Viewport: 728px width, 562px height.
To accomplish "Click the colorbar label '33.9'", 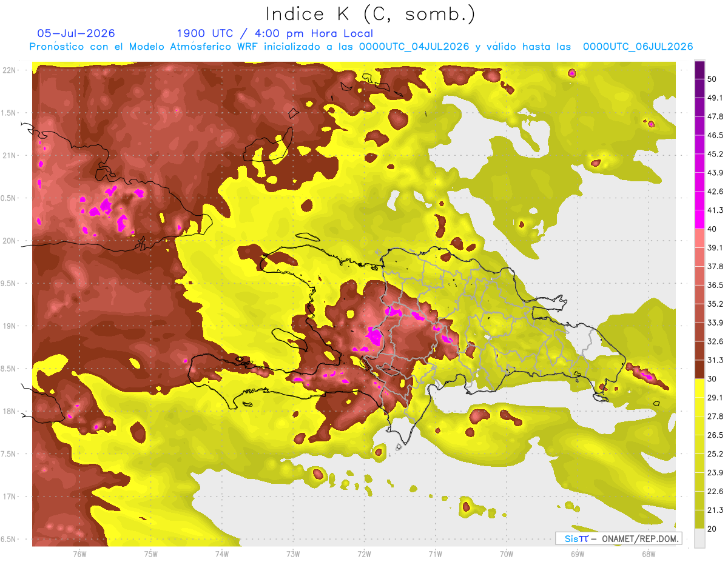I will (715, 323).
